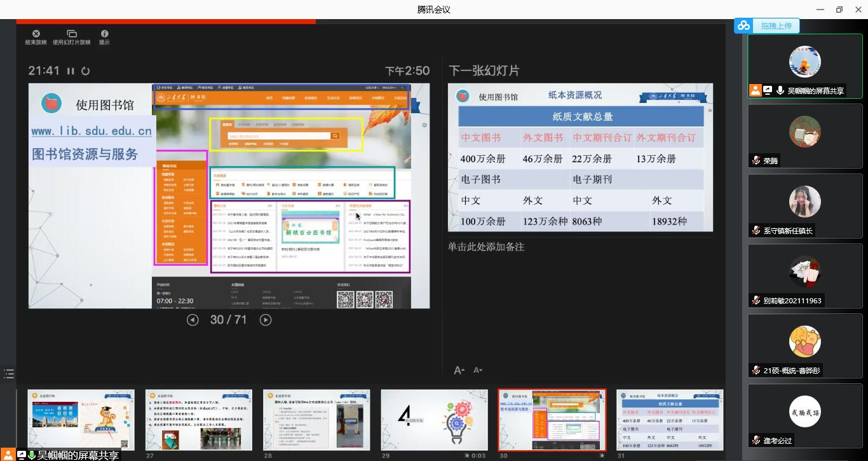Image resolution: width=868 pixels, height=461 pixels.
Task: Jump to slide 29 thumbnail
Action: point(434,420)
